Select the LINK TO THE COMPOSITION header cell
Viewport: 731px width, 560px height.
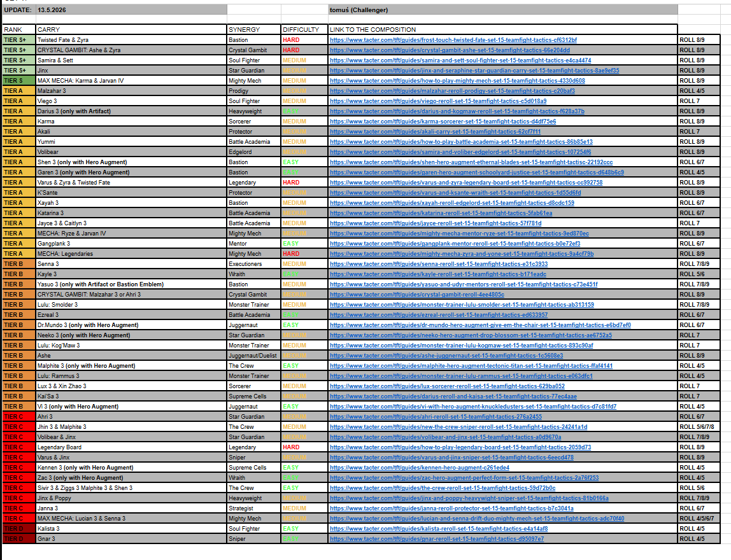[502, 29]
